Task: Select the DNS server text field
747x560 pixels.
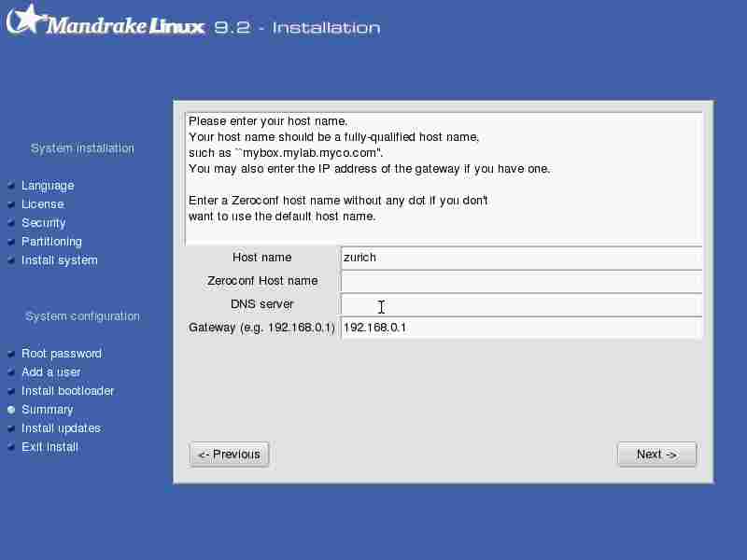Action: (x=521, y=304)
